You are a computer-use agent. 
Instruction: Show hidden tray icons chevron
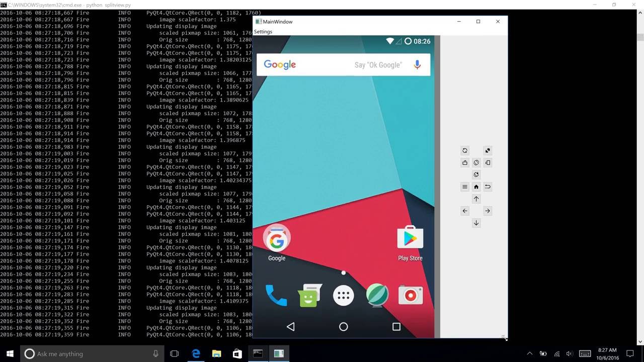pyautogui.click(x=530, y=354)
